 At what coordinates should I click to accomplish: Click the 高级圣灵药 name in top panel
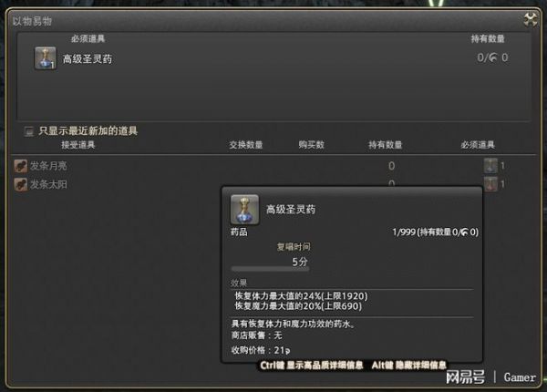click(x=88, y=59)
